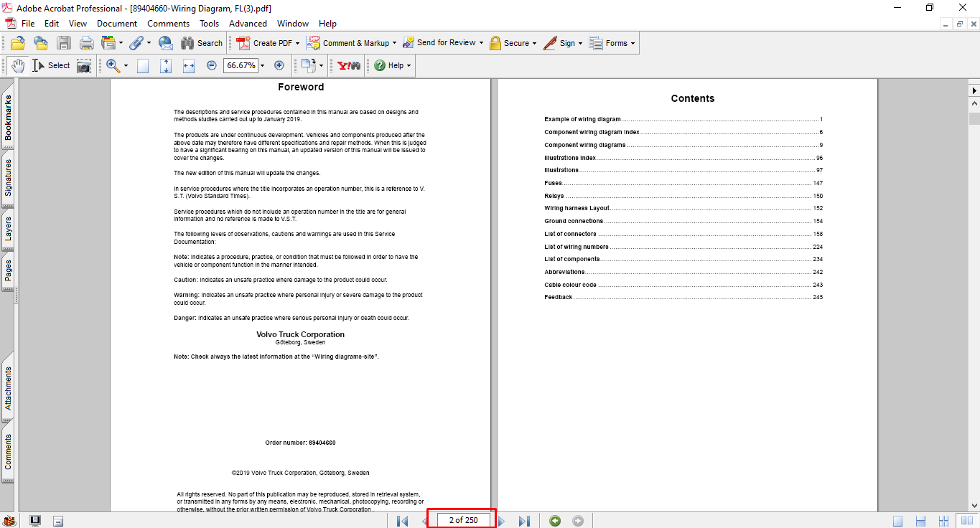Viewport: 980px width, 528px height.
Task: Open the zoom percentage dropdown arrow
Action: pyautogui.click(x=262, y=66)
